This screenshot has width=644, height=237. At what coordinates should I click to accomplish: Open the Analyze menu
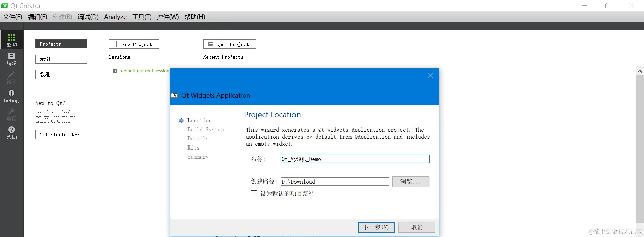point(115,17)
